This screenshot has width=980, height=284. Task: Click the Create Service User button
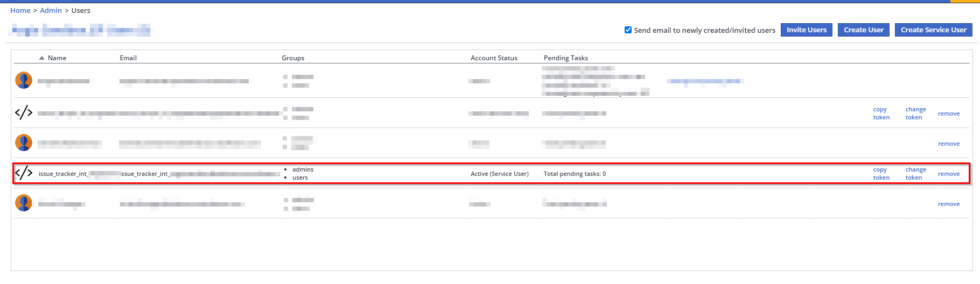[x=933, y=30]
